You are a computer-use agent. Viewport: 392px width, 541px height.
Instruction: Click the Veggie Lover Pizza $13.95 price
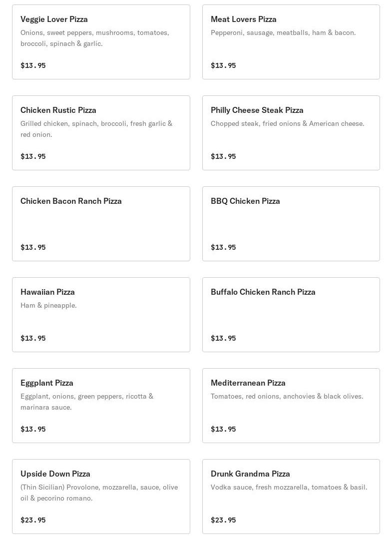33,65
